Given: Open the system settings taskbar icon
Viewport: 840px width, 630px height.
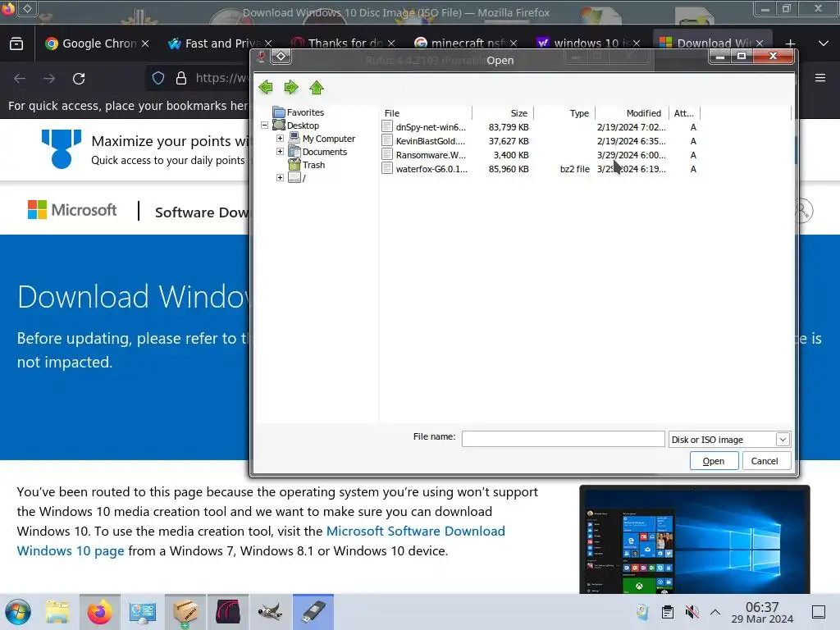Looking at the screenshot, I should point(142,612).
